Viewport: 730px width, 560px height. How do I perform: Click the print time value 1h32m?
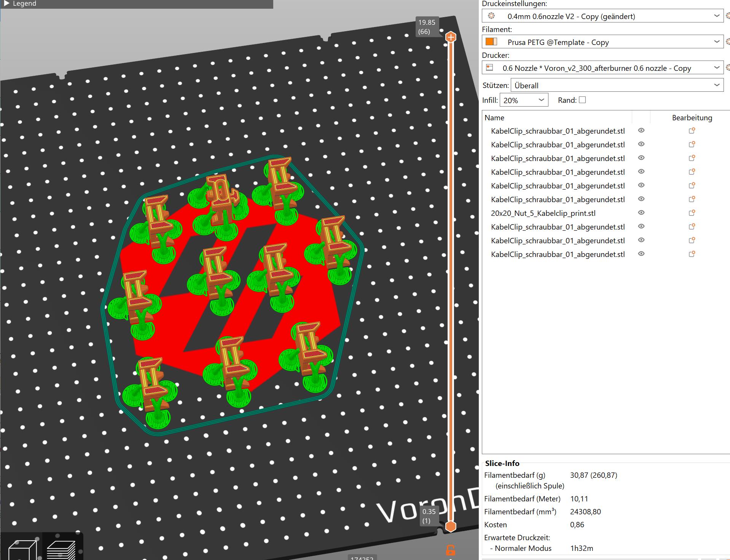point(582,548)
